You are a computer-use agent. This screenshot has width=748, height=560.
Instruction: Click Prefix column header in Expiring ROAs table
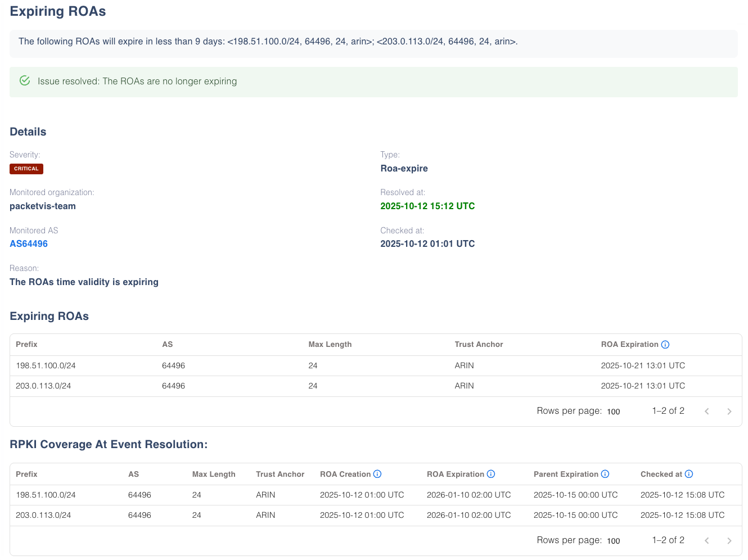tap(26, 345)
